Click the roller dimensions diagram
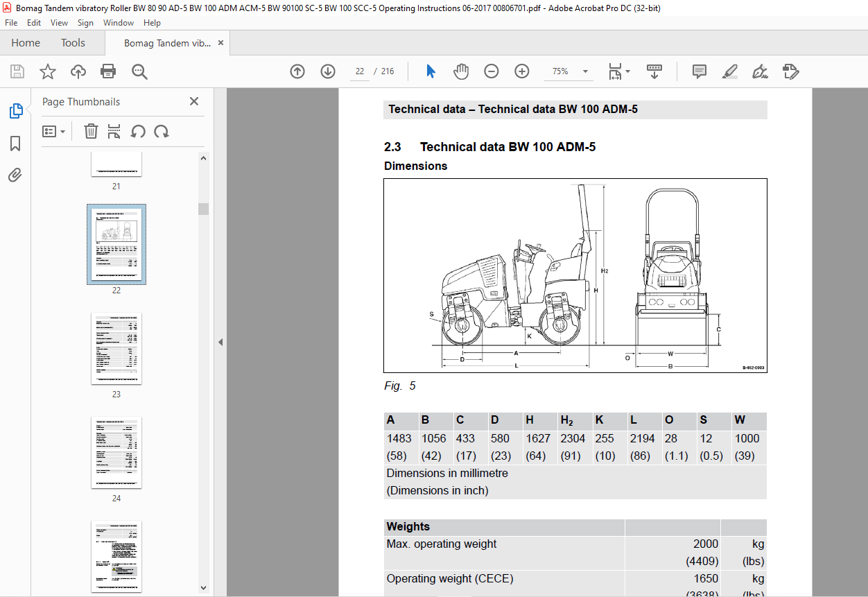Image resolution: width=868 pixels, height=597 pixels. [575, 275]
